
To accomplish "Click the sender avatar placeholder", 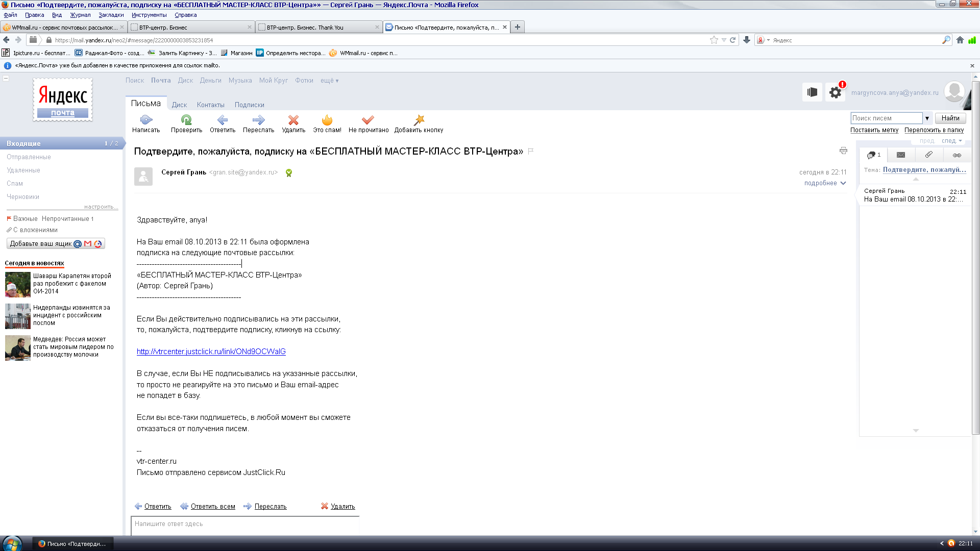I will (x=143, y=177).
